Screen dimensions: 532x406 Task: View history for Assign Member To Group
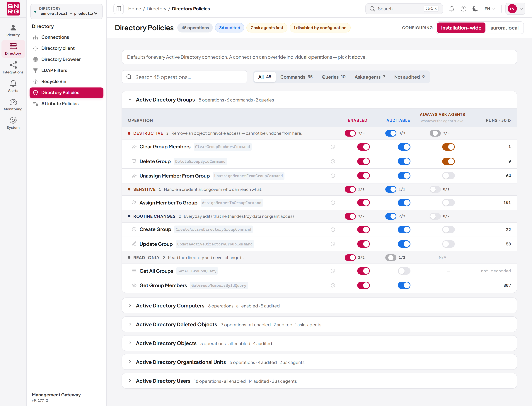333,202
